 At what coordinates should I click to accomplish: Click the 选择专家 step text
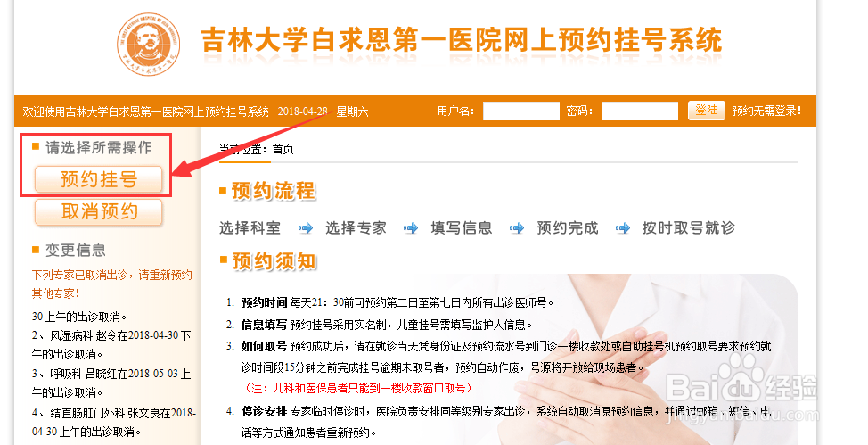point(356,227)
